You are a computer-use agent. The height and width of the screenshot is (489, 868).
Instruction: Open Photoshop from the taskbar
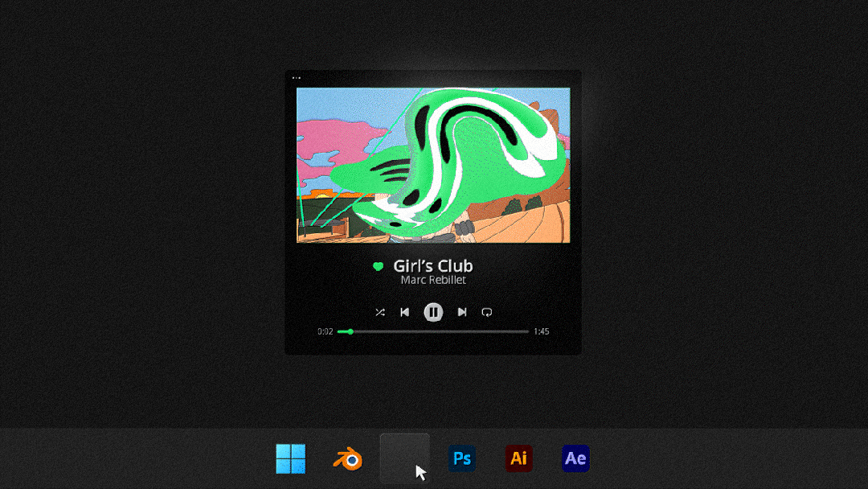(x=461, y=458)
